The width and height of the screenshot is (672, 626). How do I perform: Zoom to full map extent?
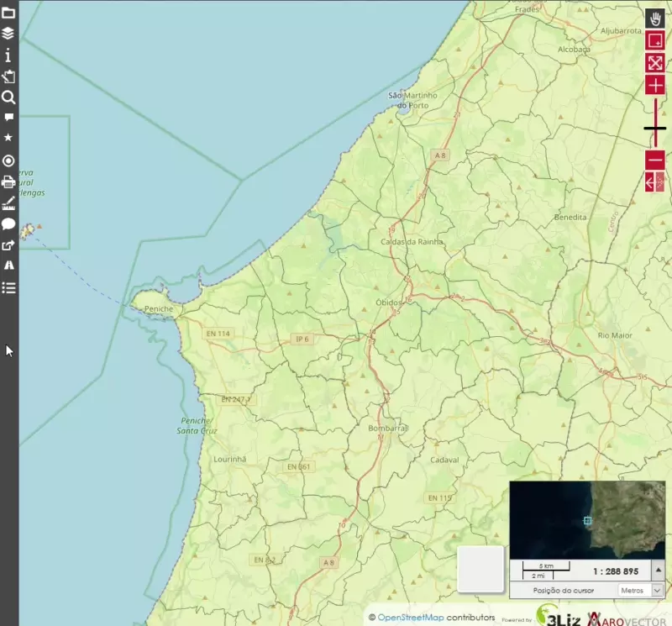[x=655, y=63]
